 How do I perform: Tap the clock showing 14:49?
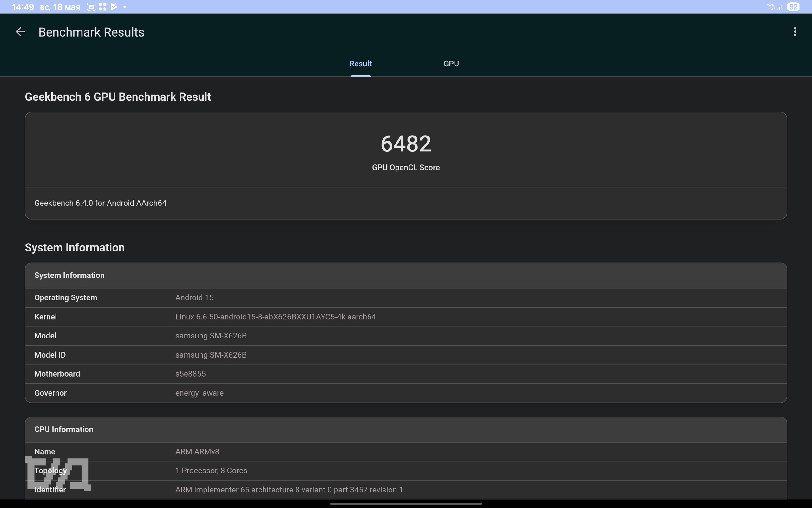[x=23, y=7]
